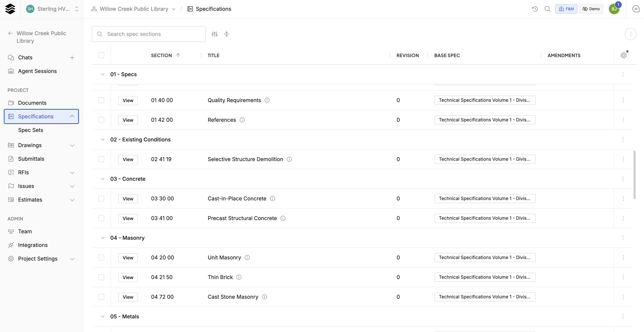The image size is (644, 332).
Task: Toggle the select-all header checkbox
Action: point(101,55)
